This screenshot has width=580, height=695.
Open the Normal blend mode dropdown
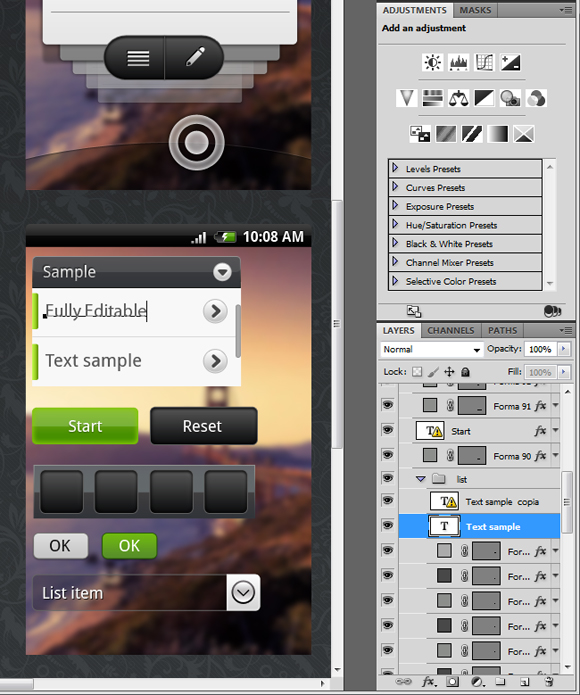pyautogui.click(x=431, y=349)
